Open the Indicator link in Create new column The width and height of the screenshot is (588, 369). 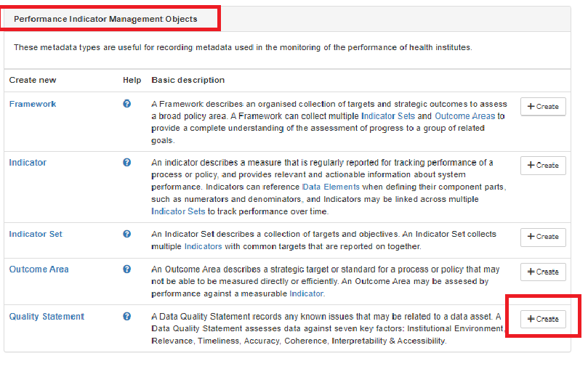(x=28, y=163)
